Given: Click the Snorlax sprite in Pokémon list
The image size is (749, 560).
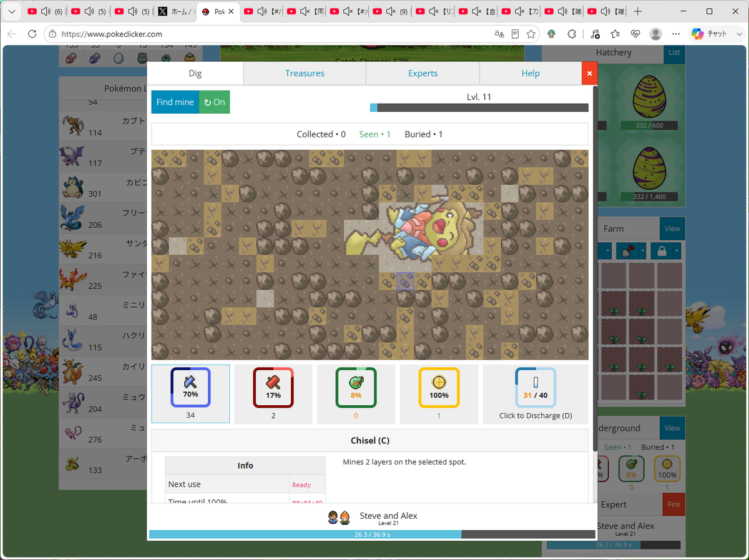Looking at the screenshot, I should click(74, 186).
